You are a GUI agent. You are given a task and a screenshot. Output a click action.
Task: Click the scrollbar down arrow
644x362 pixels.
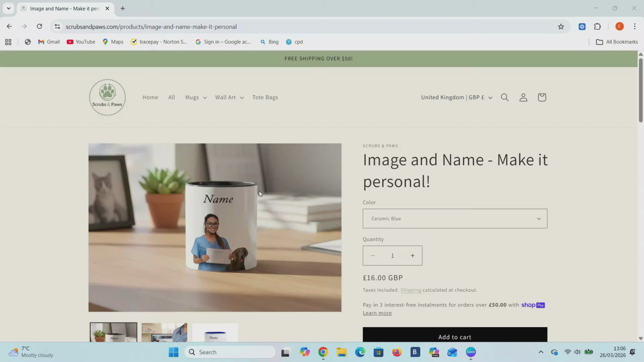click(640, 339)
